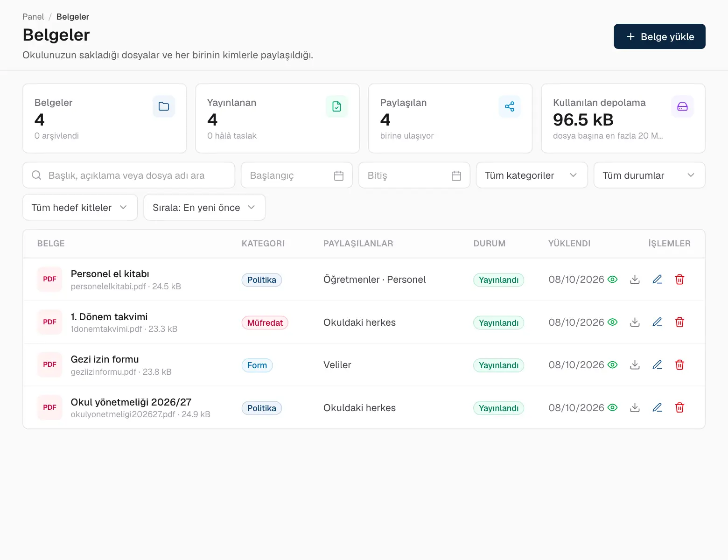Edit the Gezi izin formu entry

[x=657, y=365]
